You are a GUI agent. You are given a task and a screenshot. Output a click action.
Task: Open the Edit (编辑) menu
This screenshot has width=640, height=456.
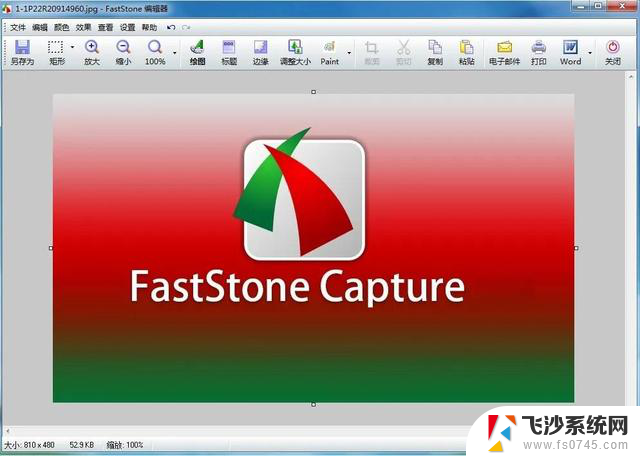[x=40, y=27]
